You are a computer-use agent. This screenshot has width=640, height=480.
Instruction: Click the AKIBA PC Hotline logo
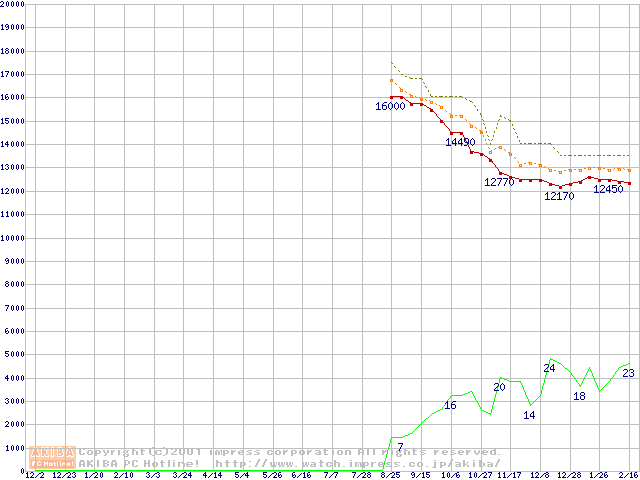coord(53,457)
